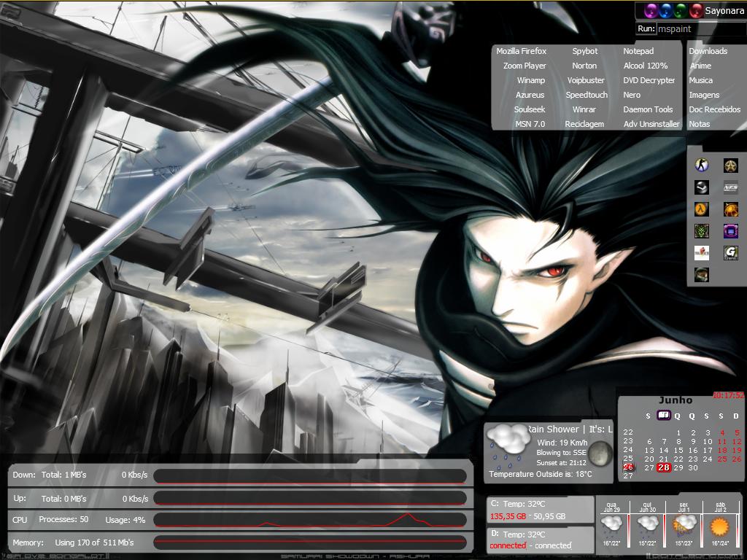The width and height of the screenshot is (747, 560).
Task: Click the Junho month title
Action: [x=676, y=400]
